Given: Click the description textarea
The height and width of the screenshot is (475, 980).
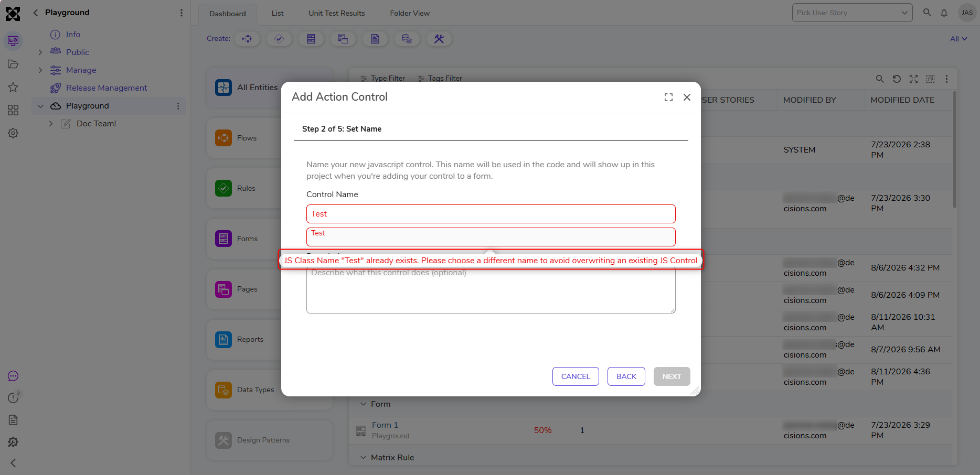Looking at the screenshot, I should [x=491, y=292].
